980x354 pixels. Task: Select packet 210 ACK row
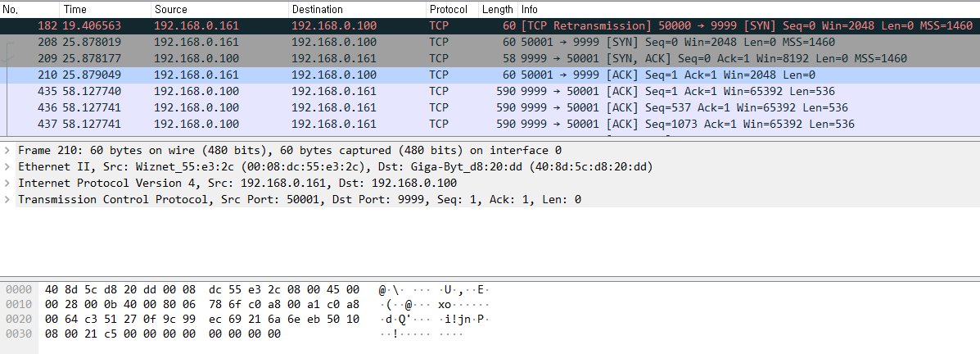coord(490,75)
